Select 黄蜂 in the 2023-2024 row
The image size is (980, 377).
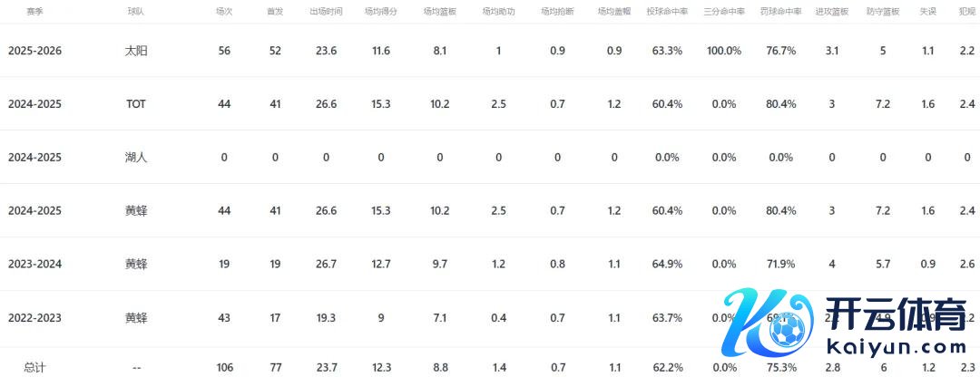coord(136,265)
